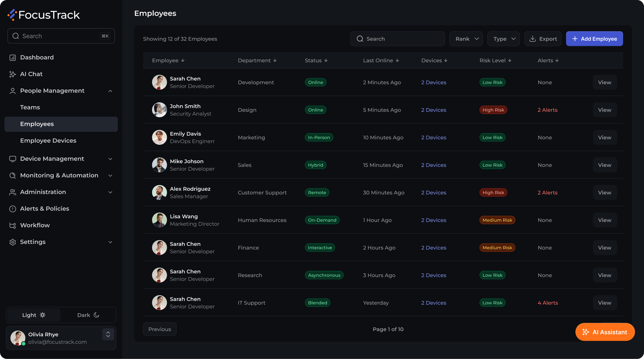Open Employee Devices in the sidebar

click(x=48, y=141)
